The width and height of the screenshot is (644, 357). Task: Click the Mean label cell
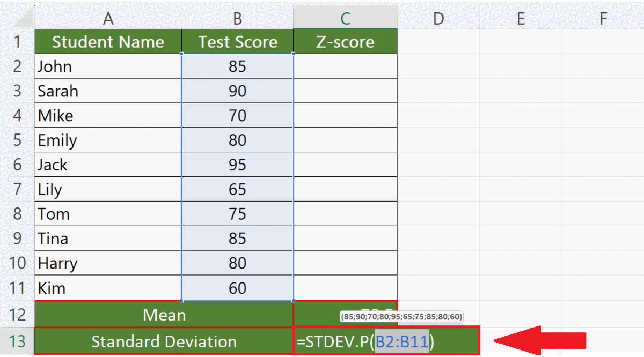pos(163,315)
